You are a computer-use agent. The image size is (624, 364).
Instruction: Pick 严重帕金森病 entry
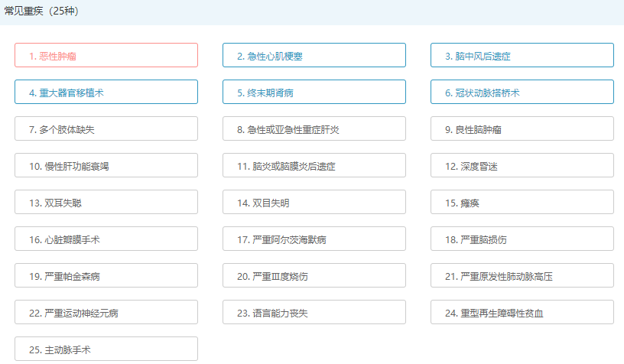(106, 276)
